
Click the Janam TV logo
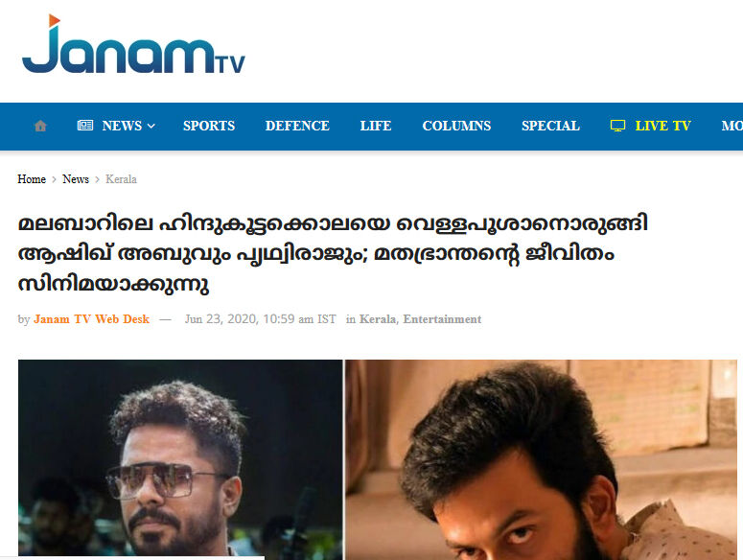(x=133, y=44)
